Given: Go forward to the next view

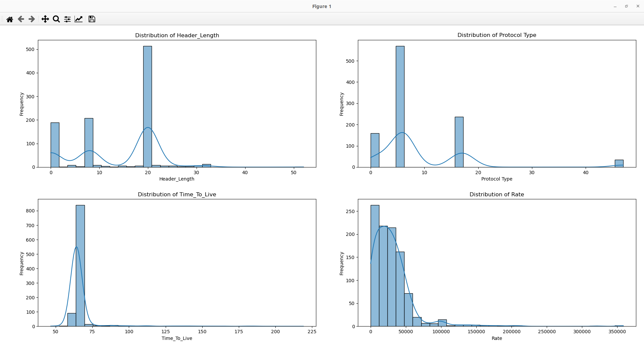Looking at the screenshot, I should [x=32, y=19].
